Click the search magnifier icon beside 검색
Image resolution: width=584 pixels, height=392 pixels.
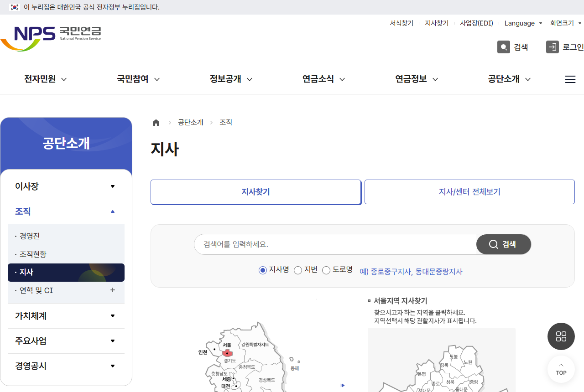(504, 47)
